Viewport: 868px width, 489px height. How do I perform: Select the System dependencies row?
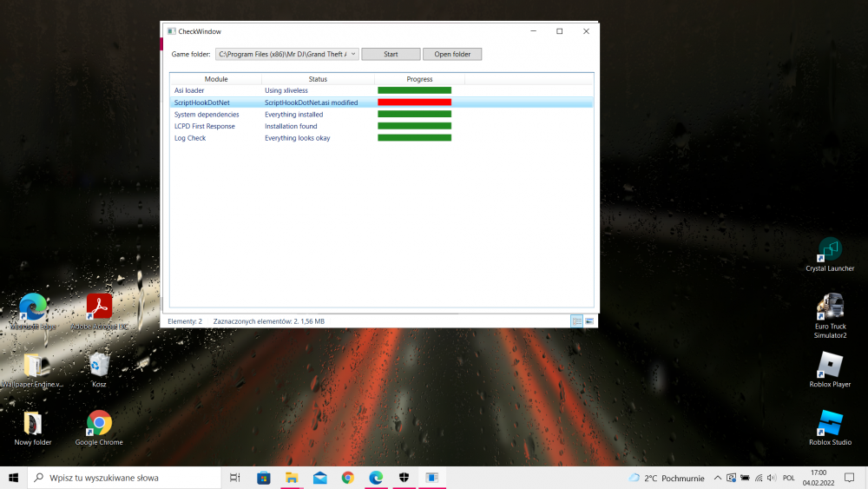click(x=381, y=115)
